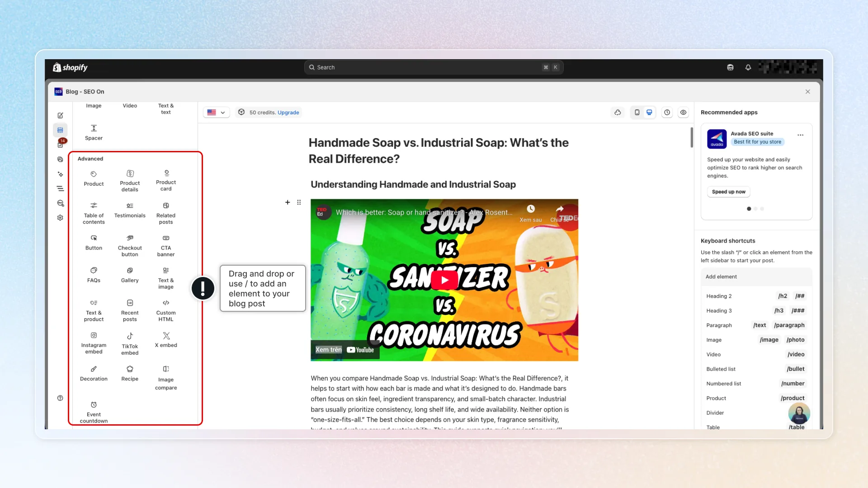This screenshot has width=868, height=488.
Task: Insert the Text & product element
Action: [94, 311]
